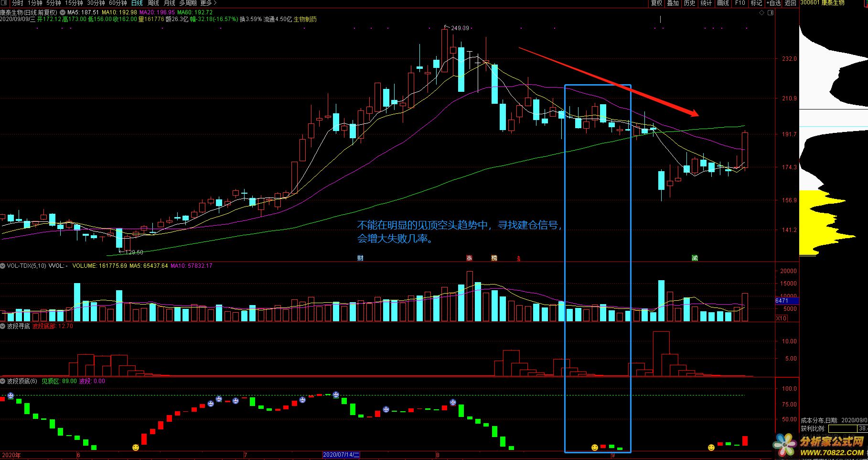The image size is (868, 460).
Task: Open F10 company info
Action: pyautogui.click(x=740, y=3)
